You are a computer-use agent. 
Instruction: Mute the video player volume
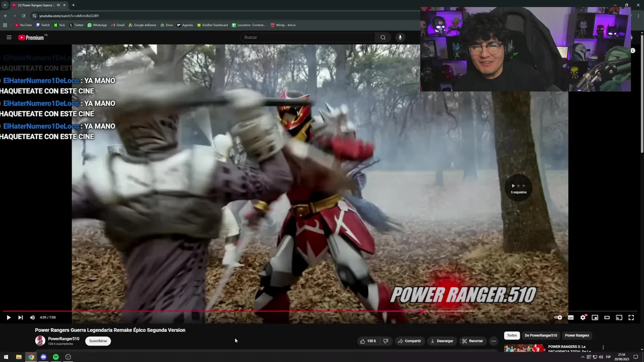point(32,317)
